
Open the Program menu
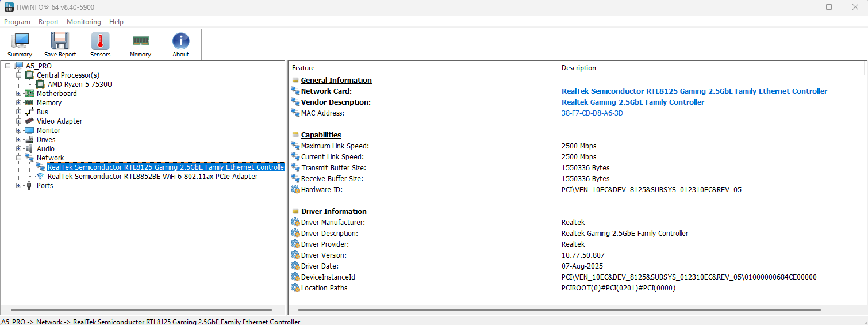17,22
